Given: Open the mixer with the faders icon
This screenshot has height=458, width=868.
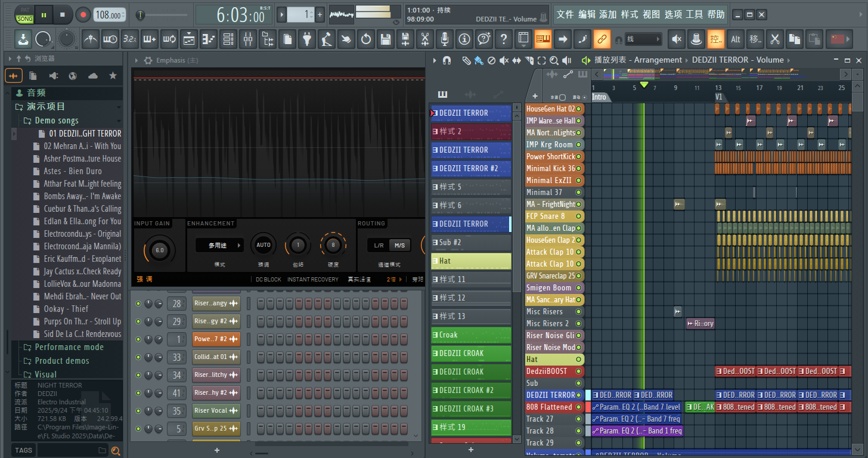Looking at the screenshot, I should pos(248,39).
